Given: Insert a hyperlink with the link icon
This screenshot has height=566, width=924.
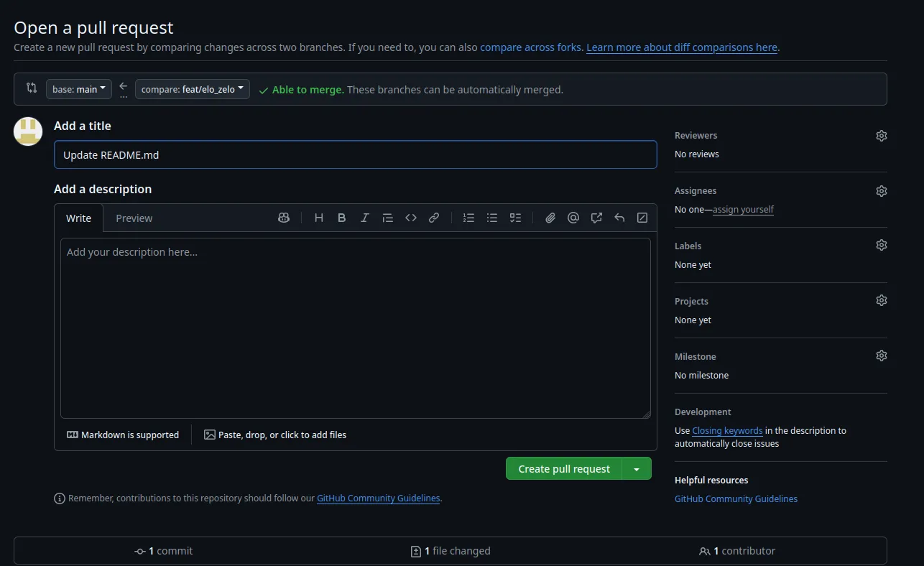Looking at the screenshot, I should tap(433, 218).
